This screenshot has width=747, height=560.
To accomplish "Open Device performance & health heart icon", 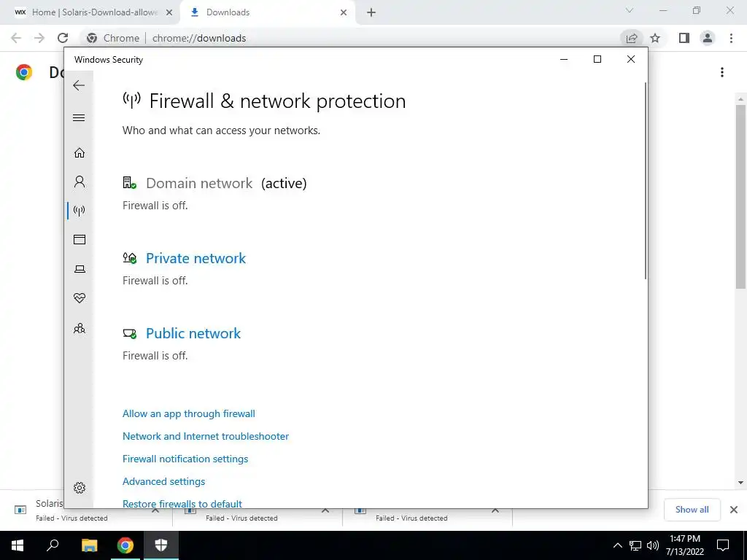I will tap(80, 298).
